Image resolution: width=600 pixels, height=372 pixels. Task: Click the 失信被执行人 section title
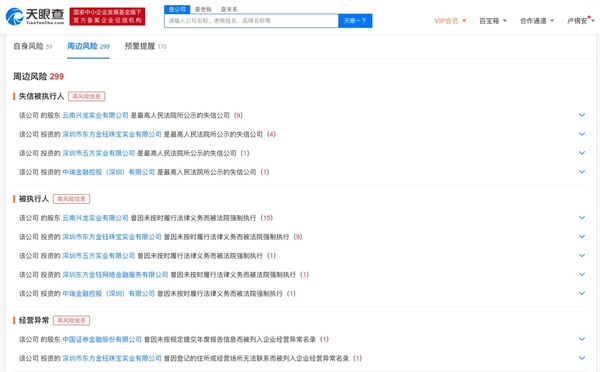[x=41, y=96]
